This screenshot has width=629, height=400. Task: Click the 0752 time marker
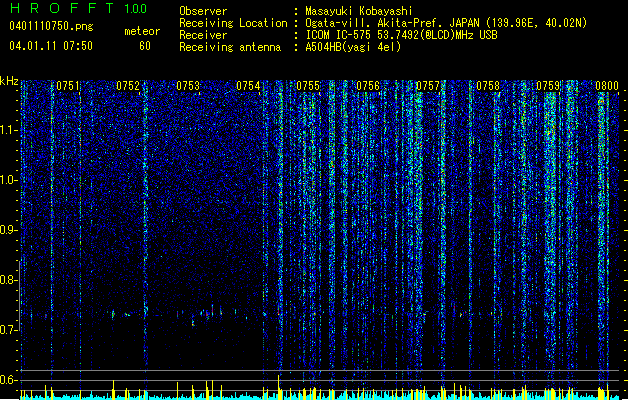click(128, 86)
